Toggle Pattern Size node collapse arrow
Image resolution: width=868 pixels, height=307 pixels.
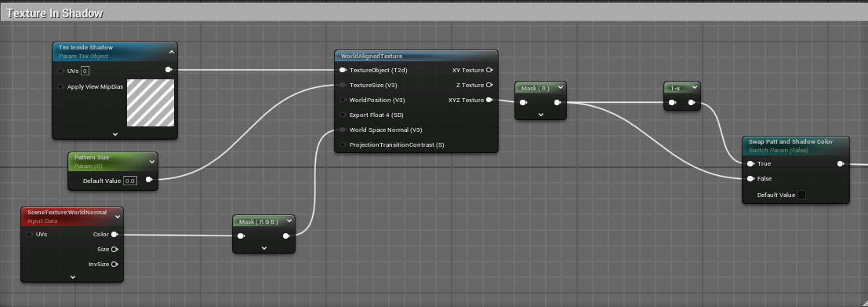[x=151, y=162]
